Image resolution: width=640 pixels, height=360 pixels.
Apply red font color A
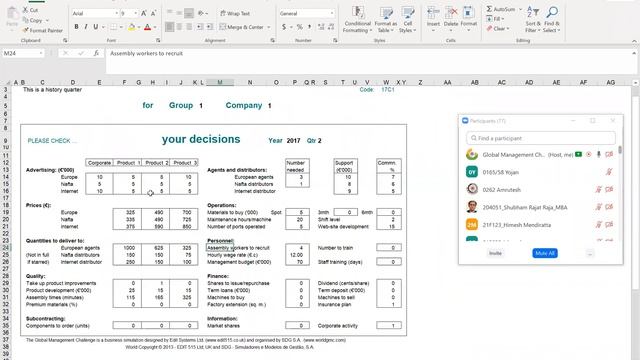point(147,27)
